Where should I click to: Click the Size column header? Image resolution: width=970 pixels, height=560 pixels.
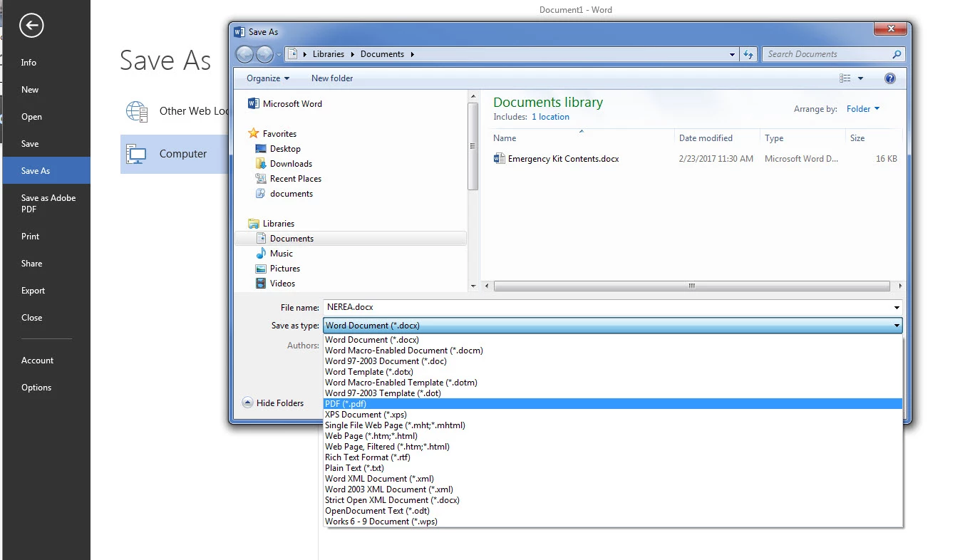click(874, 138)
